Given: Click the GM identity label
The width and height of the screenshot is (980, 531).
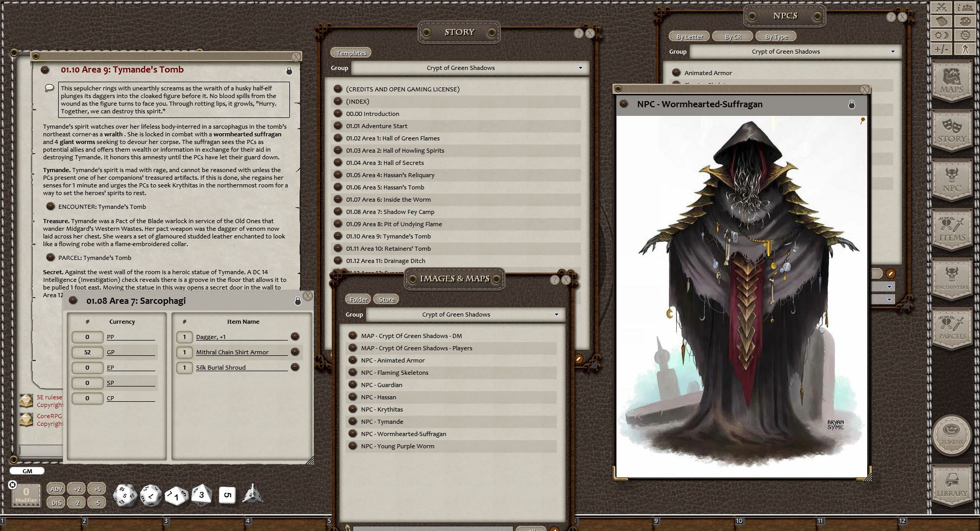Looking at the screenshot, I should tap(27, 471).
